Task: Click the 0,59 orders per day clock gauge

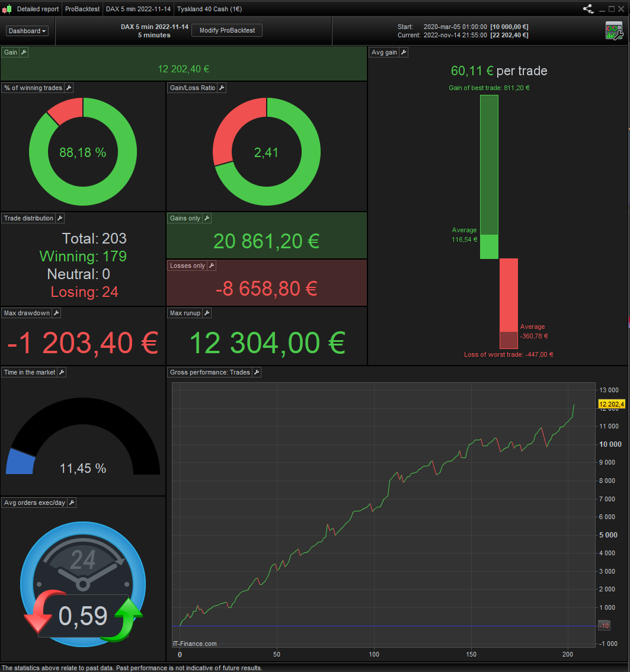Action: coord(83,584)
